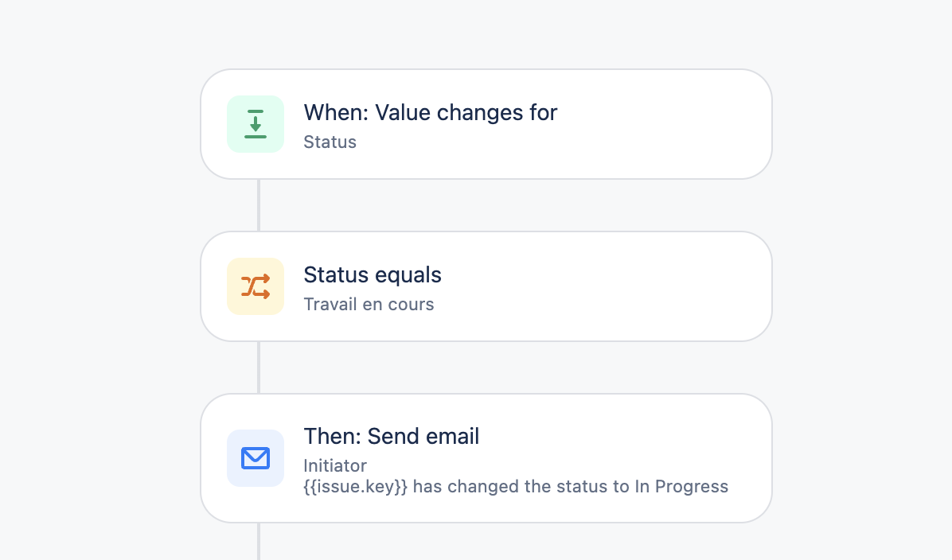
Task: Click the envelope icon inside the Then card
Action: [x=255, y=458]
